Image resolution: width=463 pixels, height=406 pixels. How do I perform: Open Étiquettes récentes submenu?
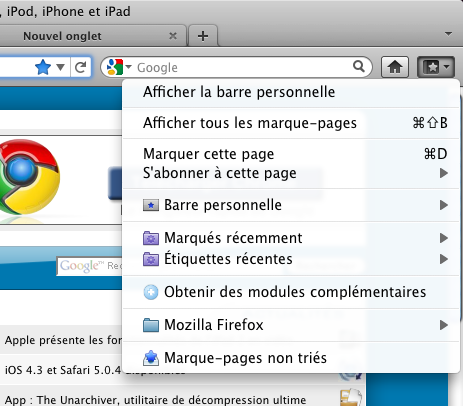[291, 259]
